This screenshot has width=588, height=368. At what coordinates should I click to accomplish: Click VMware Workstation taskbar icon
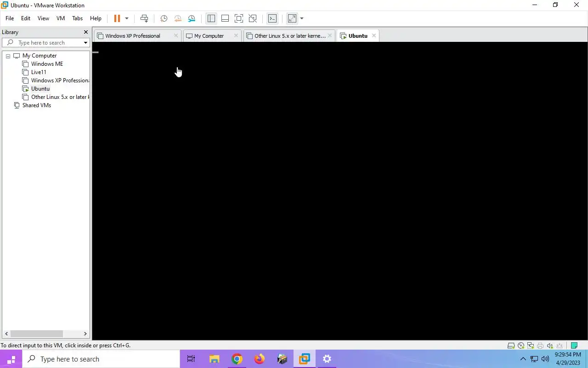coord(304,359)
